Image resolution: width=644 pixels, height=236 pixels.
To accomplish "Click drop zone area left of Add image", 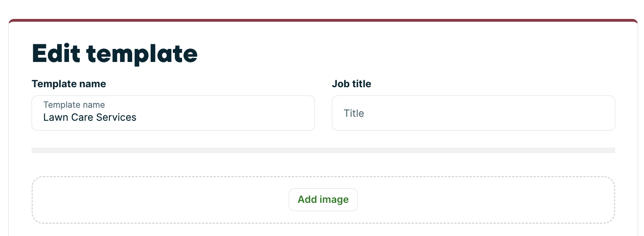I will (x=158, y=200).
